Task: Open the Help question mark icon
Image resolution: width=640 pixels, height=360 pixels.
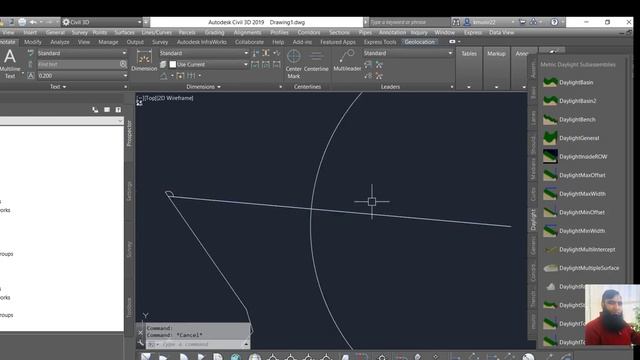Action: [x=554, y=22]
